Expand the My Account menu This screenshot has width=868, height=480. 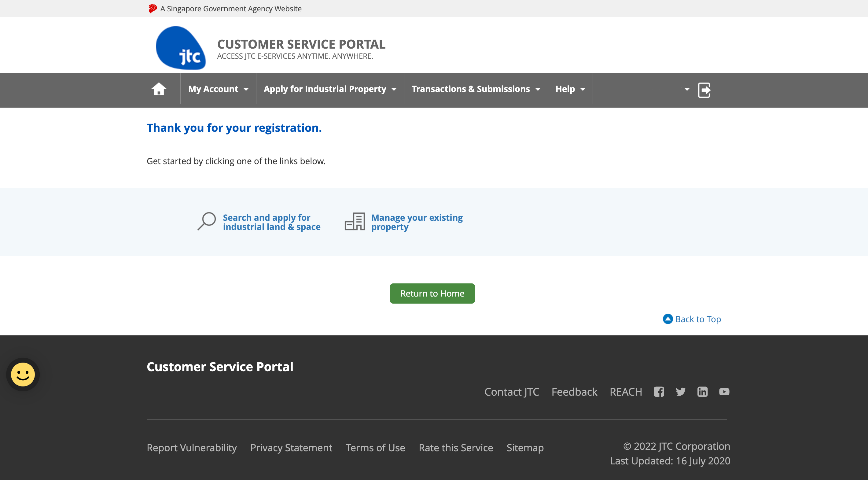click(x=218, y=89)
